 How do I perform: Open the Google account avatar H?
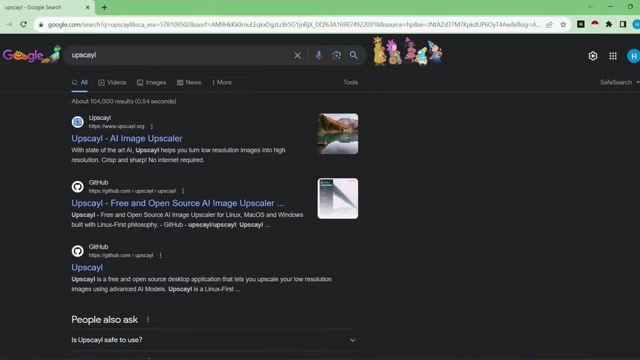coord(633,56)
